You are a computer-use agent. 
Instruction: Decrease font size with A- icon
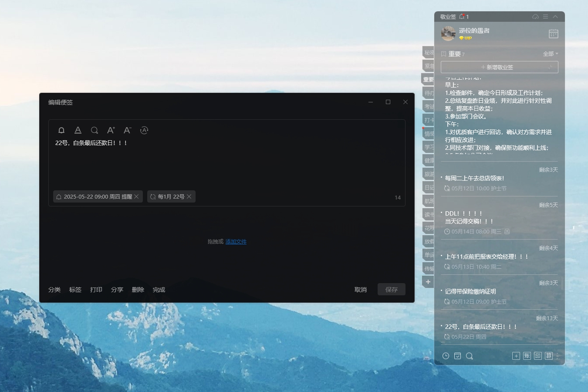(128, 130)
